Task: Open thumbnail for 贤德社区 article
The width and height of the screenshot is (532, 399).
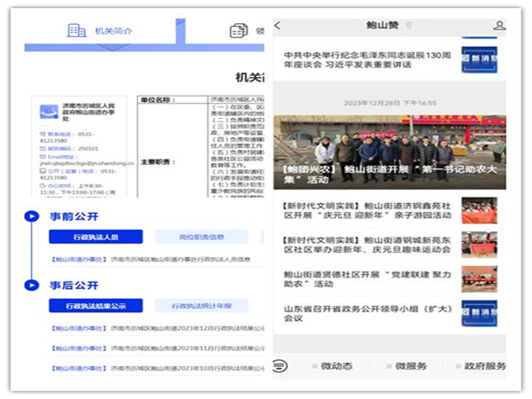Action: [479, 279]
